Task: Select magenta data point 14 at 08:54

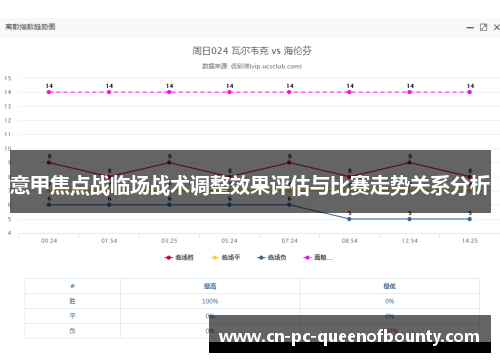Action: point(349,92)
